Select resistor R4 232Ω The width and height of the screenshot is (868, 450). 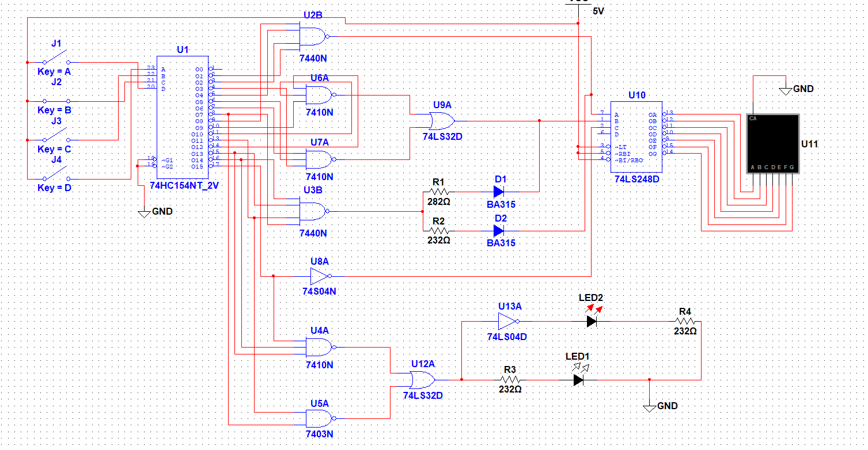[685, 322]
